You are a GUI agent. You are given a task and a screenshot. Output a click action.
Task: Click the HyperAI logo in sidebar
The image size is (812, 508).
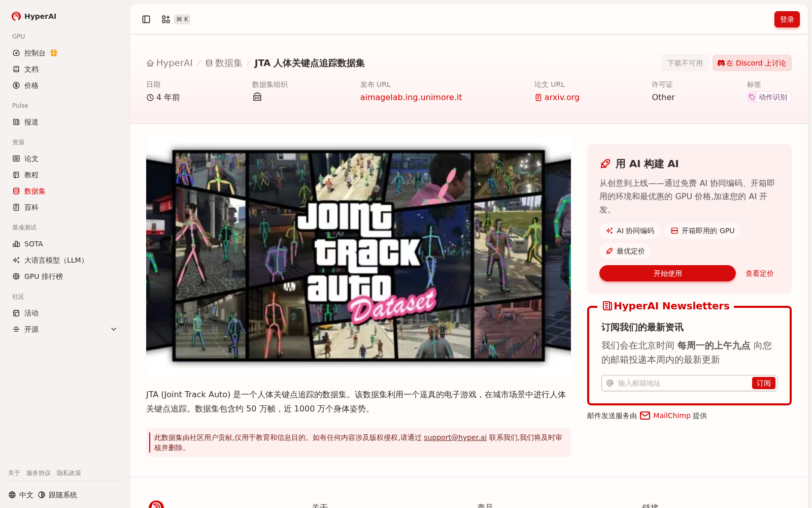point(34,16)
